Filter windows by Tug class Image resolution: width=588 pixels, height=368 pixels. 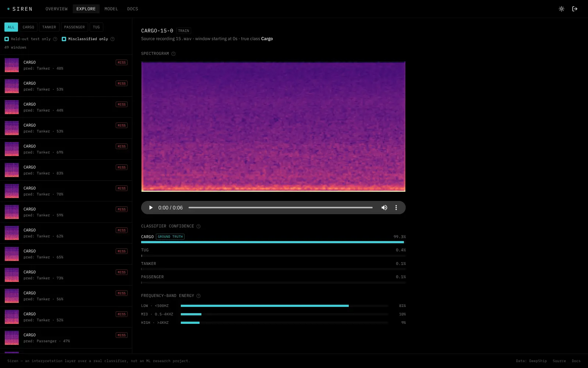point(96,27)
